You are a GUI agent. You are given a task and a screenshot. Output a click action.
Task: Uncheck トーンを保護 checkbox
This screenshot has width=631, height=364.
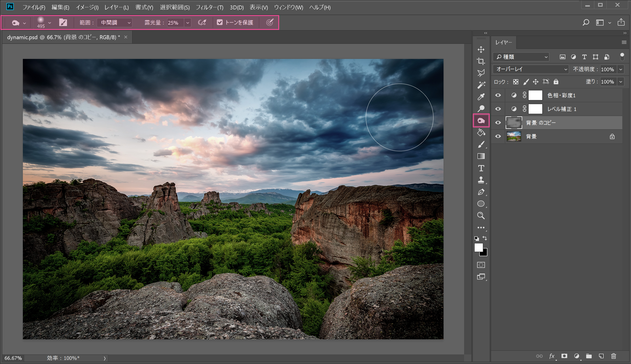click(219, 23)
